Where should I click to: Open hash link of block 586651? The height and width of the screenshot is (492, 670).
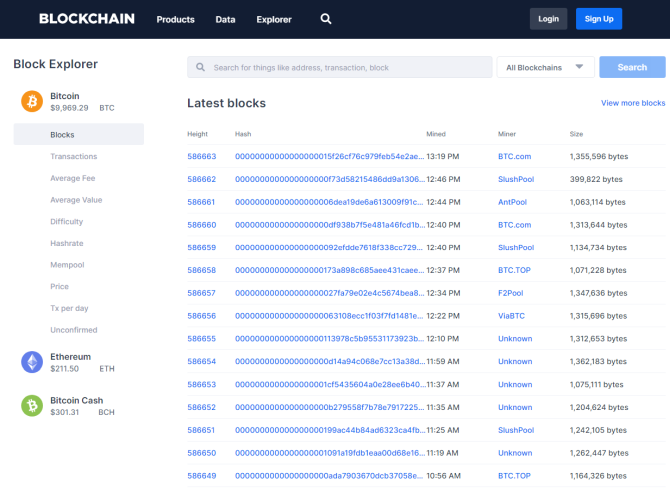click(330, 430)
